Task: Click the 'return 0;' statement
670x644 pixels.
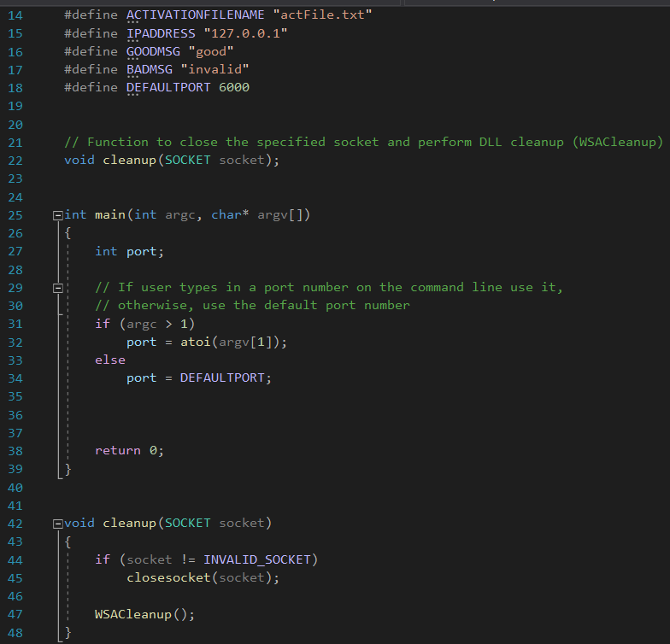Action: point(130,451)
